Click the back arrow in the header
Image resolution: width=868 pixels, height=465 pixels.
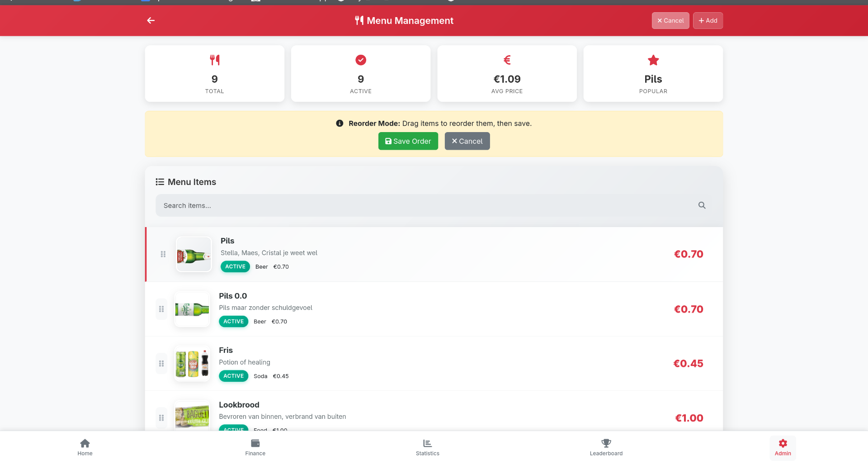coord(151,20)
